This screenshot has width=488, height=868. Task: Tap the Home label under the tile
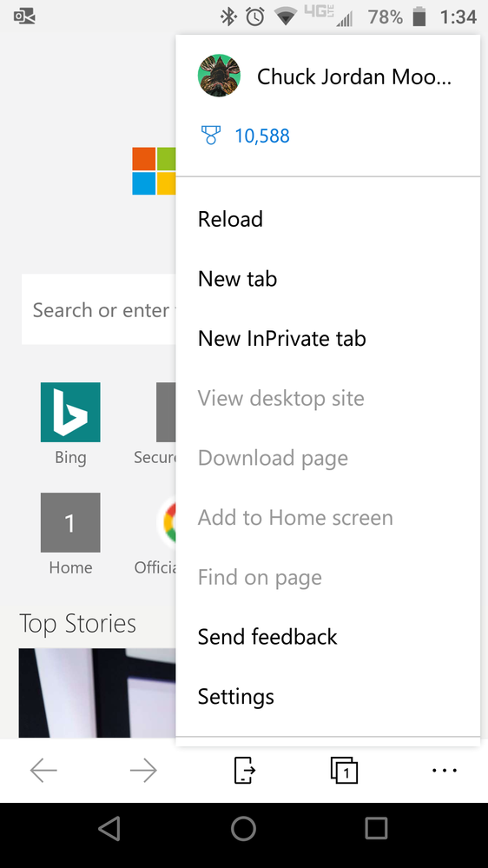(70, 567)
